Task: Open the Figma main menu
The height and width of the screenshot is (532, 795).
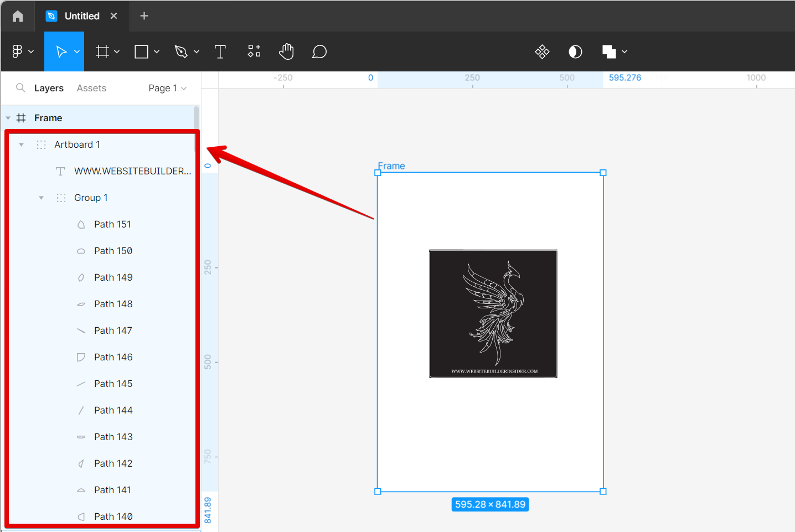Action: [22, 51]
